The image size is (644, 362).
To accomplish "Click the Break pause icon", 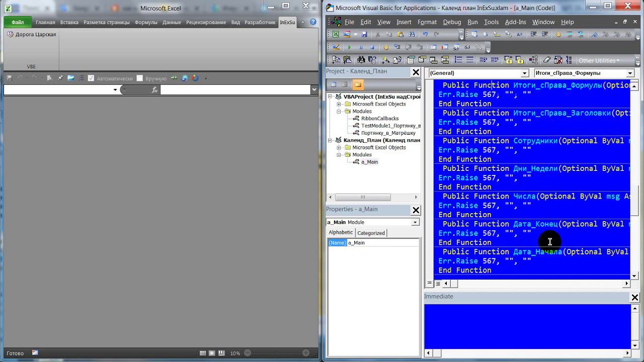I will [360, 47].
